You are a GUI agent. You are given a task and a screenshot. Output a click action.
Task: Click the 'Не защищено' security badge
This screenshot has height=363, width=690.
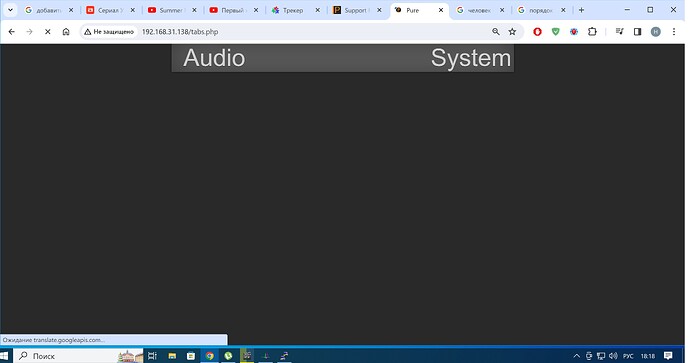(x=109, y=32)
